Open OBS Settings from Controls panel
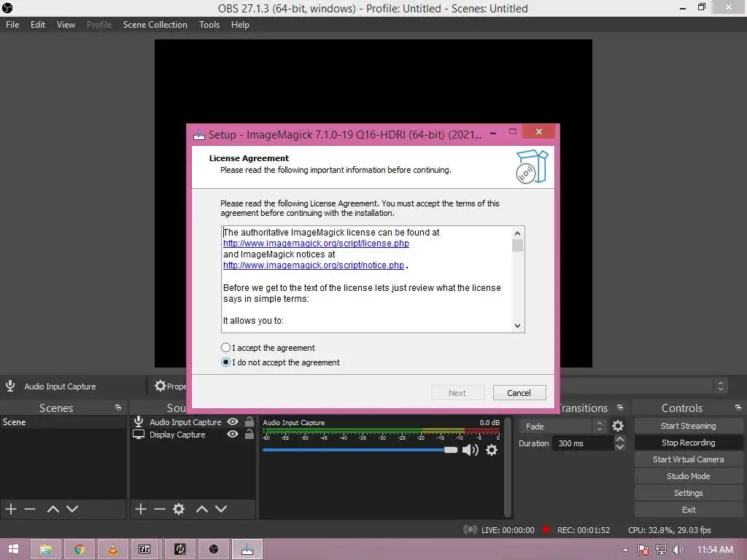This screenshot has width=747, height=560. [689, 493]
